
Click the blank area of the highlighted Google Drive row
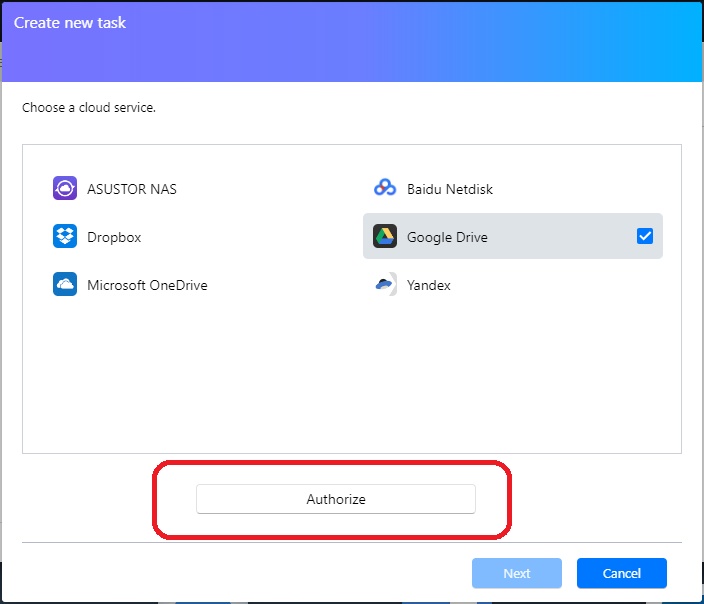560,237
